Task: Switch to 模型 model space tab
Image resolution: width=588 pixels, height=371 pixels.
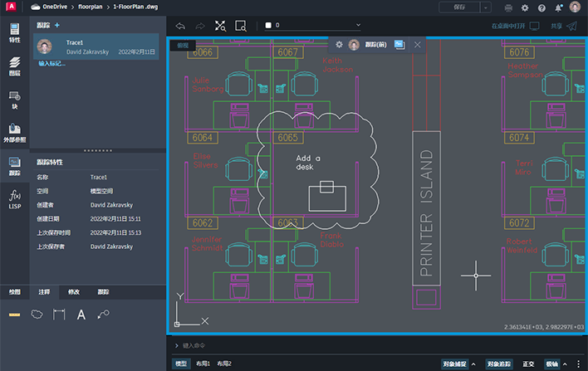Action: (181, 364)
